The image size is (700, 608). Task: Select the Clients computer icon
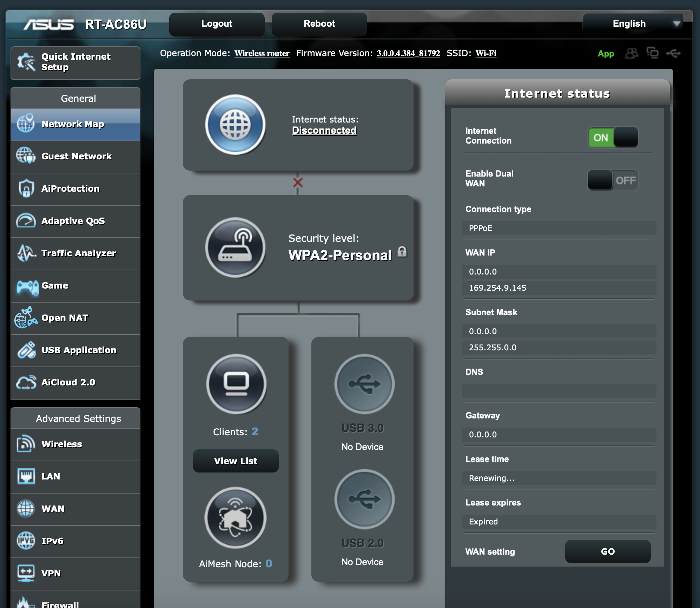(x=236, y=384)
